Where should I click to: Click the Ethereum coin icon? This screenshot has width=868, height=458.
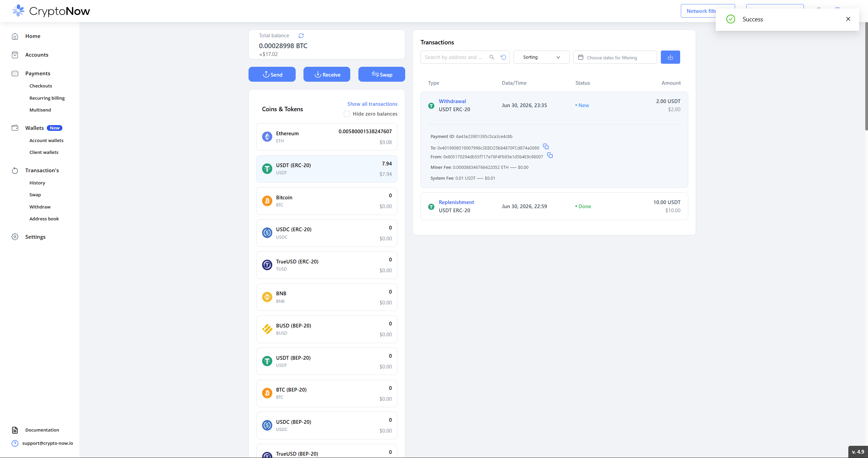267,137
